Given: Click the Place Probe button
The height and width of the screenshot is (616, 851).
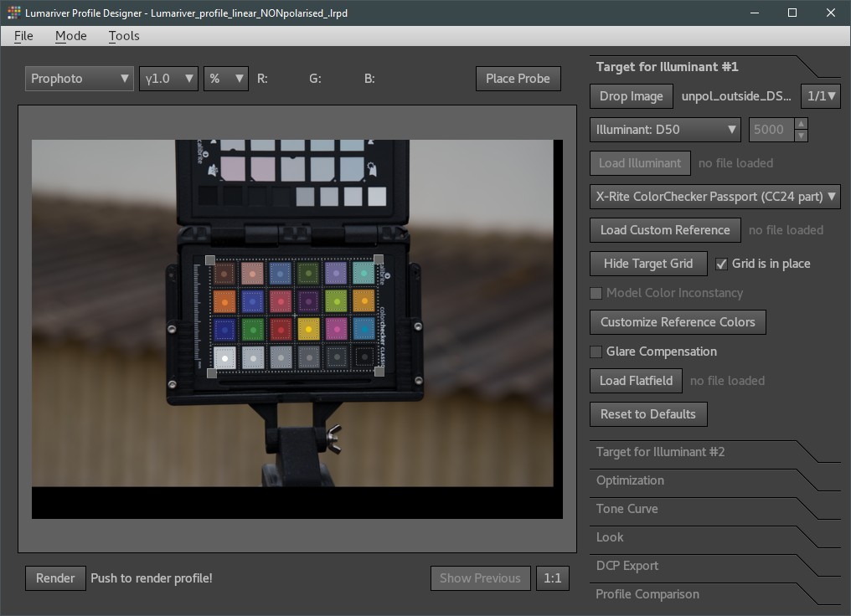Looking at the screenshot, I should [518, 79].
